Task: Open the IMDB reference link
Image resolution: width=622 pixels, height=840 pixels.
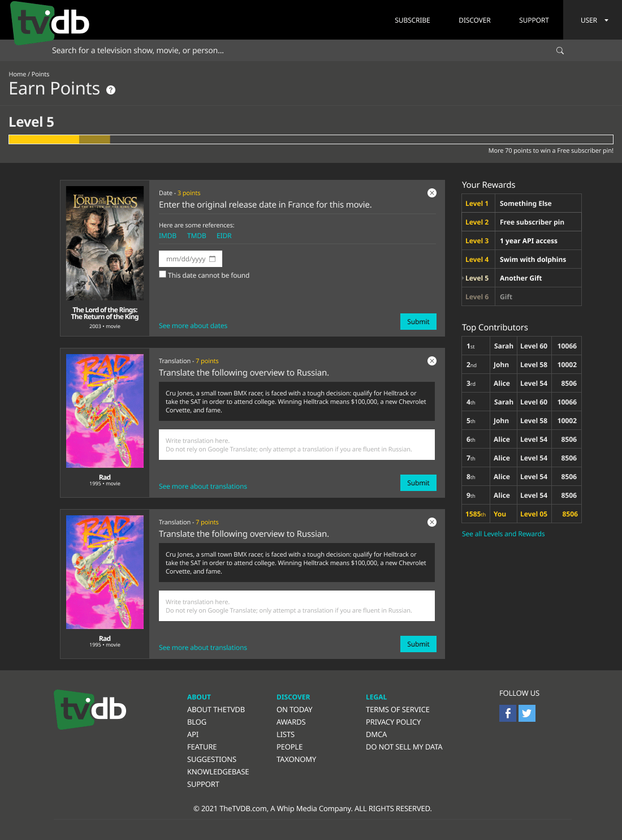Action: [167, 236]
